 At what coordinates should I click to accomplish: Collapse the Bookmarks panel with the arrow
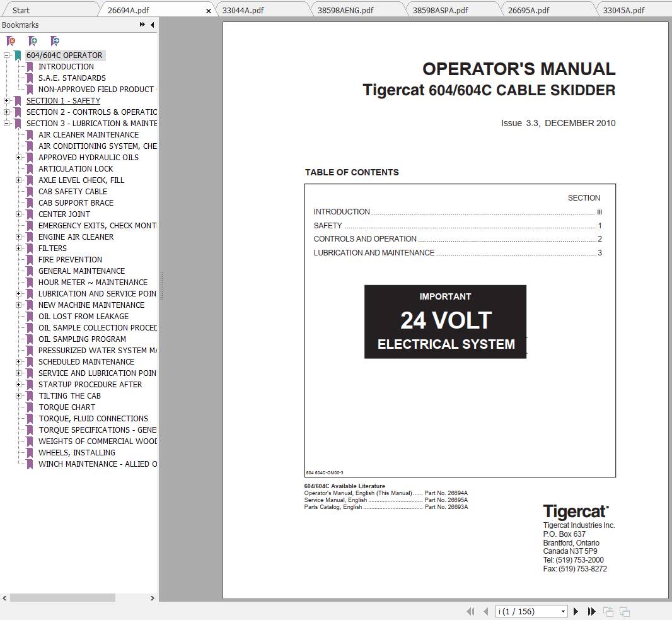(151, 25)
